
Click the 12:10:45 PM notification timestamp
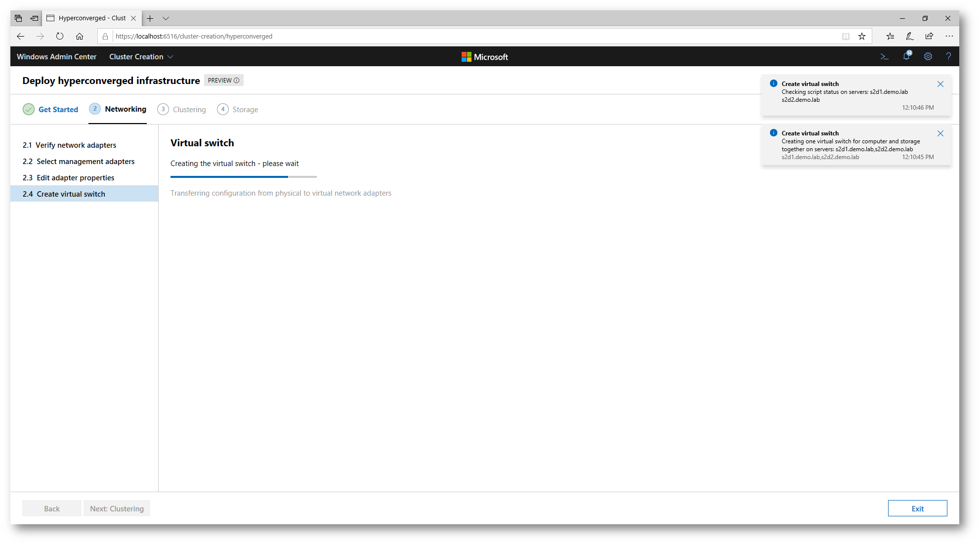[x=918, y=157]
